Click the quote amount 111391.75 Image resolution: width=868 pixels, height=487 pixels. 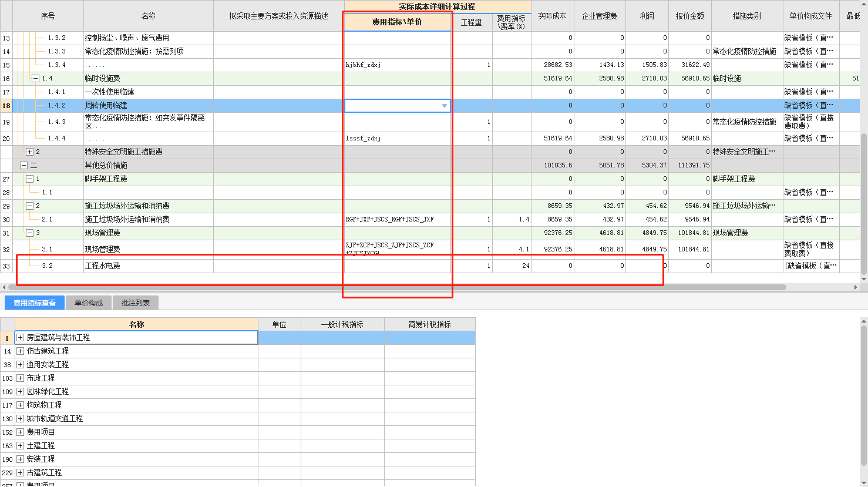pyautogui.click(x=690, y=166)
